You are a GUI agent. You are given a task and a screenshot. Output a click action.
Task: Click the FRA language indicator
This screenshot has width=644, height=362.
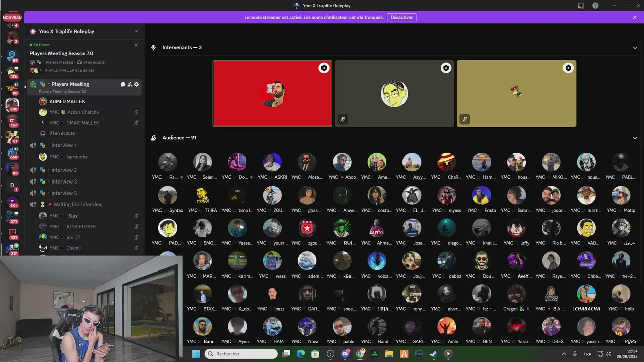coord(587,354)
